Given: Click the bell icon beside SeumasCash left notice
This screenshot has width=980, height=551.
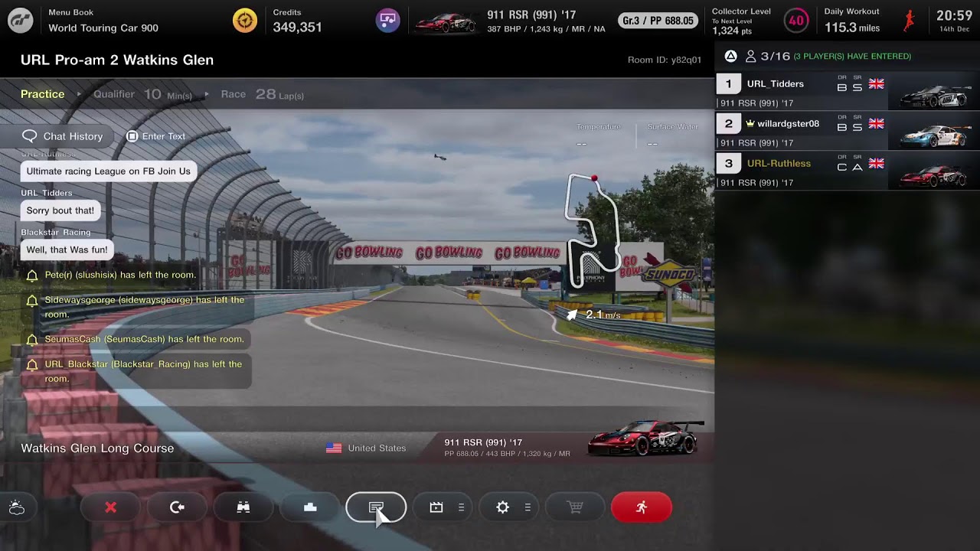Looking at the screenshot, I should coord(32,340).
